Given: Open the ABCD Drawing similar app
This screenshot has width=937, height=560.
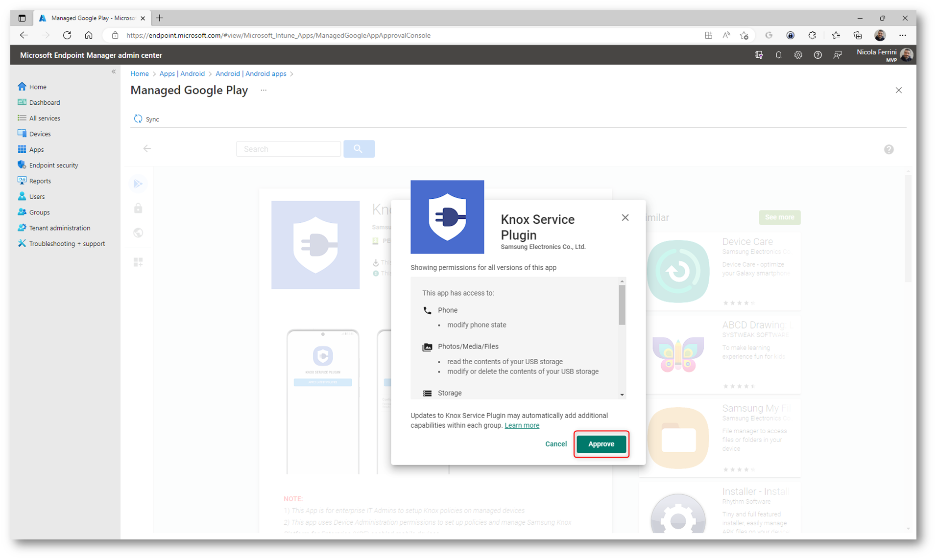Looking at the screenshot, I should coord(720,354).
